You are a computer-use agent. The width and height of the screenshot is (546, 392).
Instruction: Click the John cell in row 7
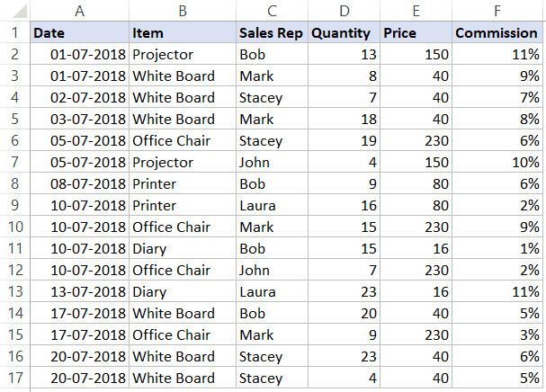(271, 163)
